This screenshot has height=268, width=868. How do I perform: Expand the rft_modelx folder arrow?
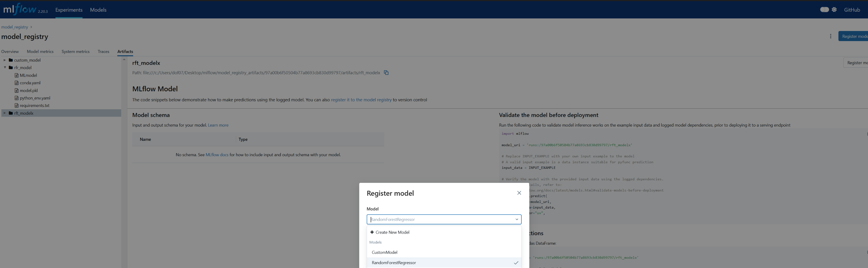coord(5,113)
